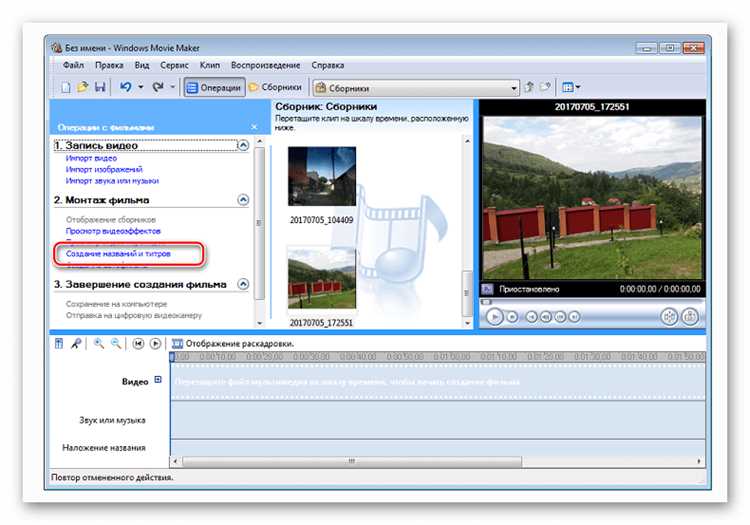Viewport: 750px width, 525px height.
Task: Click the Импорт видео link
Action: pos(91,158)
